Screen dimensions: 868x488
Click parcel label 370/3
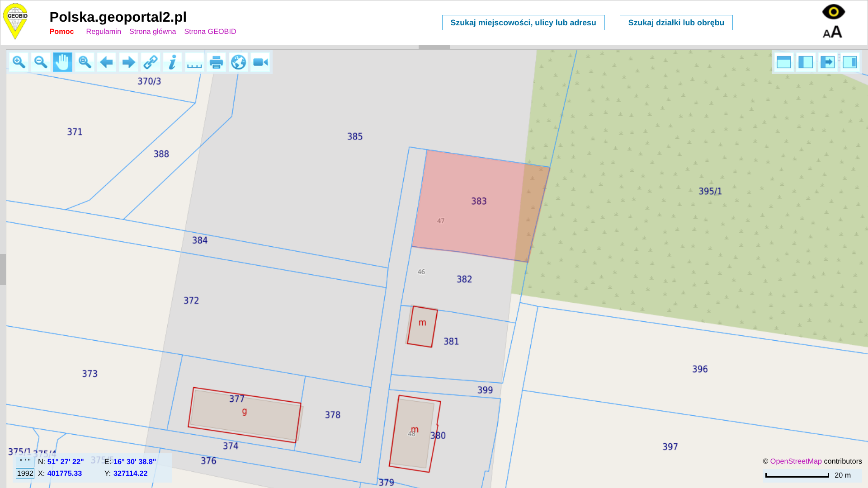point(149,81)
